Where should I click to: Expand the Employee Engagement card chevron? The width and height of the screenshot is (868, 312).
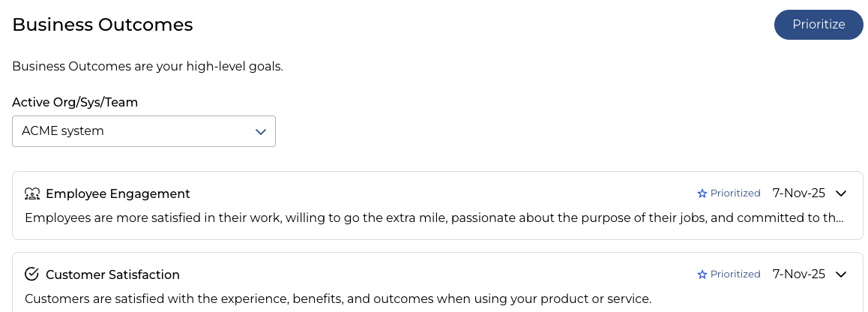click(841, 193)
